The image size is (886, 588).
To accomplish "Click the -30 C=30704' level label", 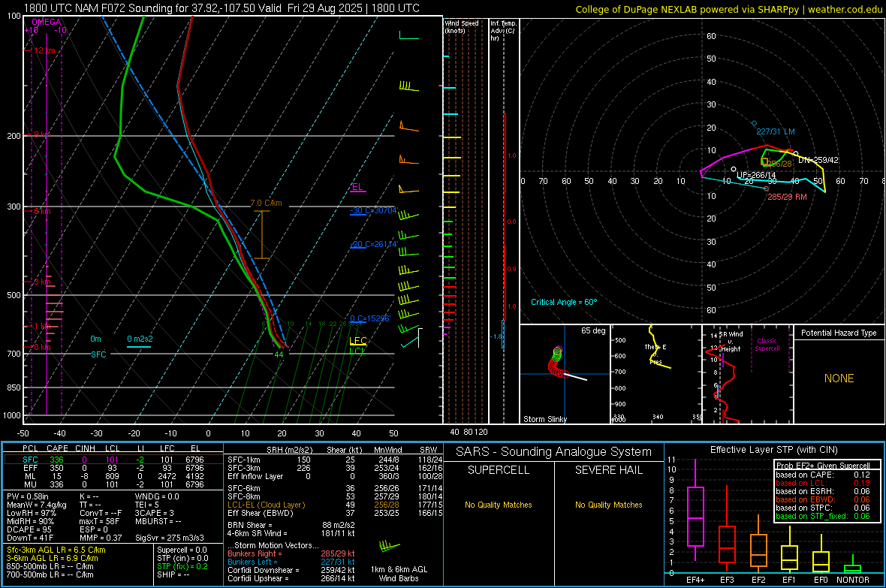I will pos(373,211).
